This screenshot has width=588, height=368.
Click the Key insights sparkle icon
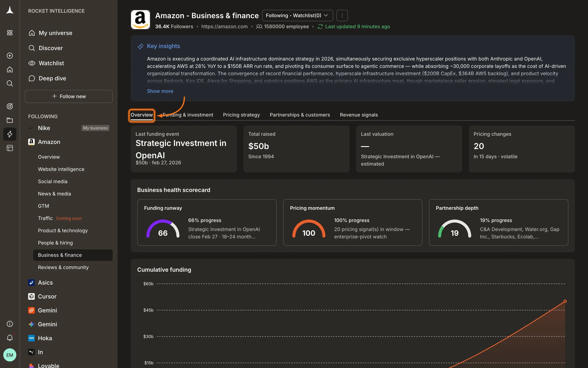click(140, 46)
